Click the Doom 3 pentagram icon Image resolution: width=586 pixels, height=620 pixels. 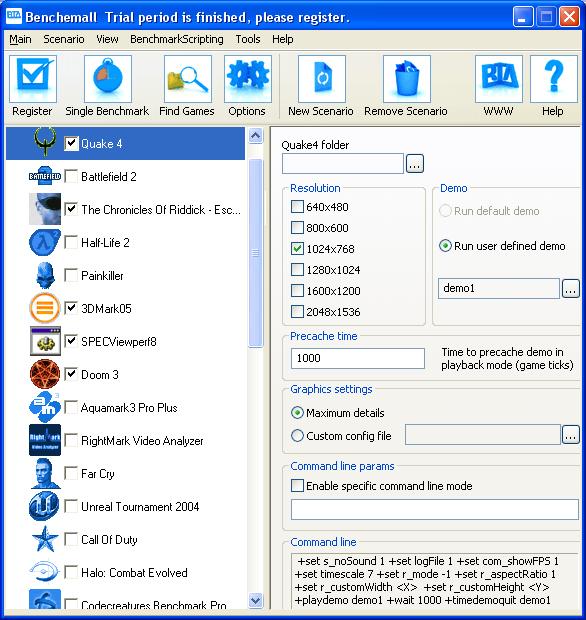point(45,374)
